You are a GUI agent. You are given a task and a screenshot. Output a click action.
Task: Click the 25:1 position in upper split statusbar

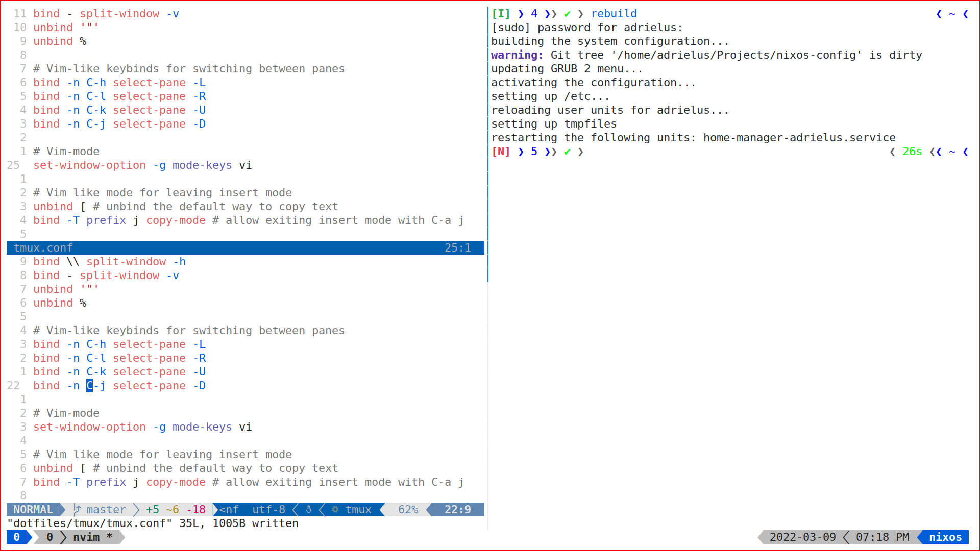[x=457, y=247]
